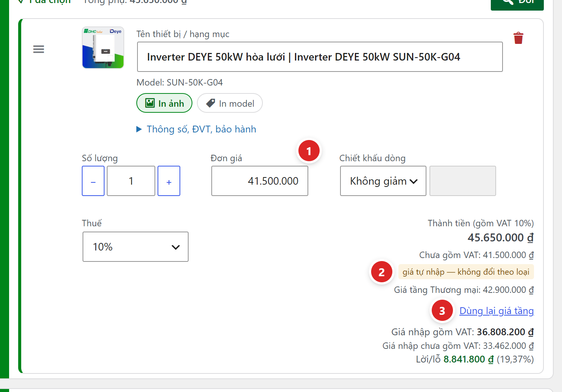Click 'Chưa gồm VAT: 41.500.000 đ' text

(x=476, y=255)
